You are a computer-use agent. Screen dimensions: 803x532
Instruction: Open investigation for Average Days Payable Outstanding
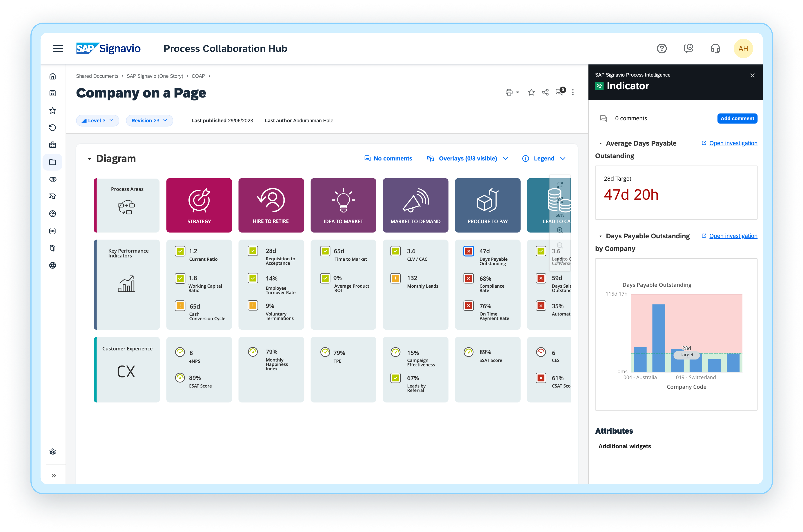click(733, 143)
